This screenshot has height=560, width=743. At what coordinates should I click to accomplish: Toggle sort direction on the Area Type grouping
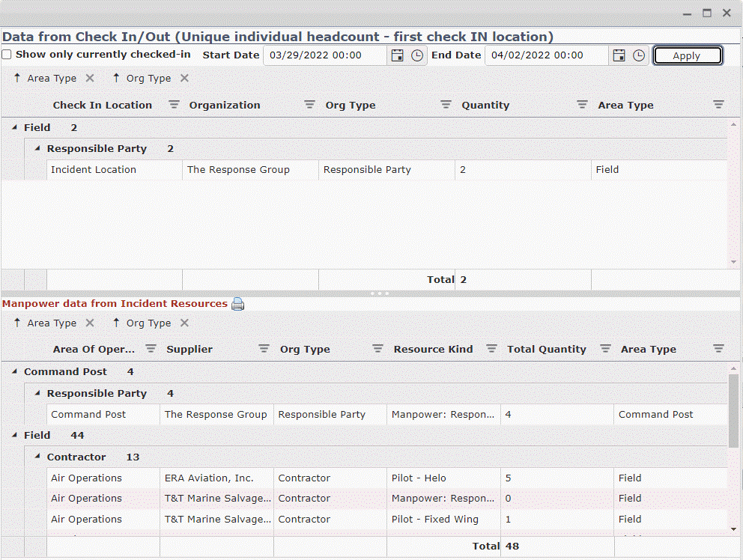click(x=18, y=78)
